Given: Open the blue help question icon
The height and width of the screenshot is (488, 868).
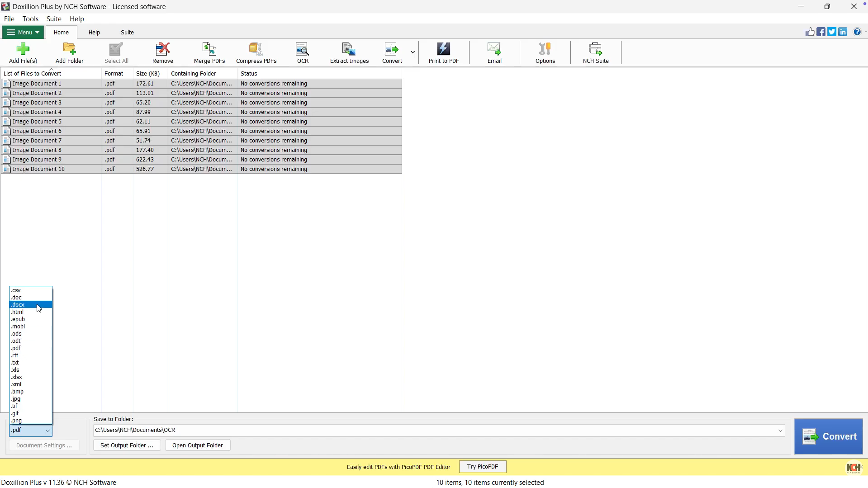Looking at the screenshot, I should [857, 32].
